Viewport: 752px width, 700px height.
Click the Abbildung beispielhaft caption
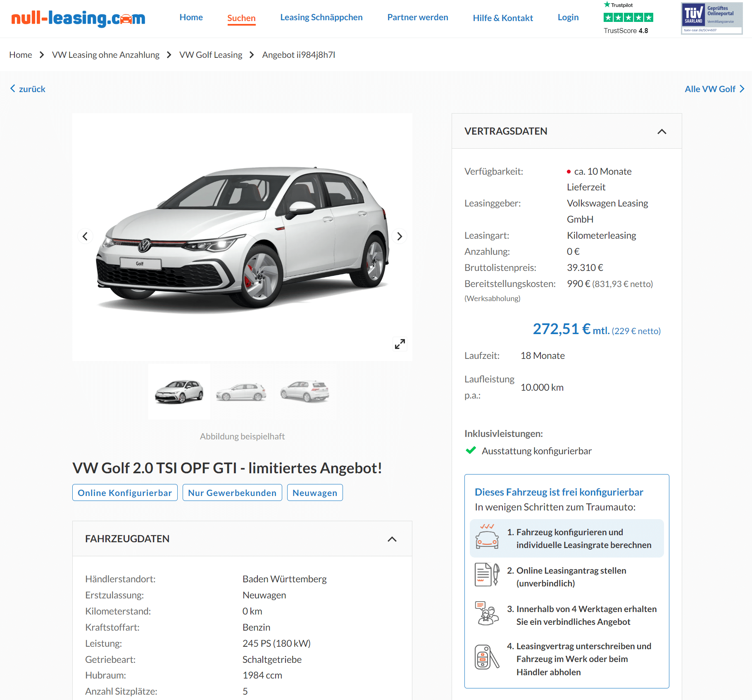tap(242, 437)
